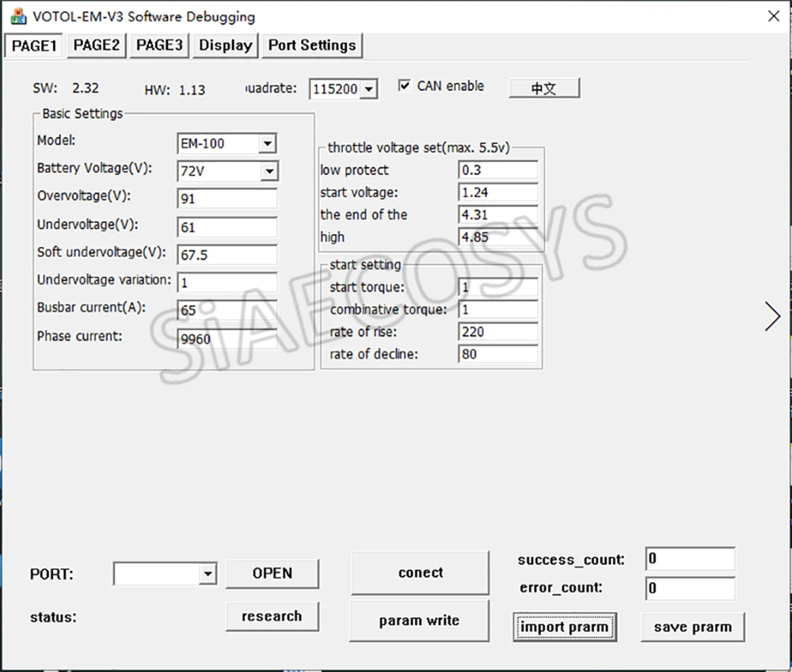The image size is (792, 672).
Task: Focus the rate of decline field 80
Action: 498,354
